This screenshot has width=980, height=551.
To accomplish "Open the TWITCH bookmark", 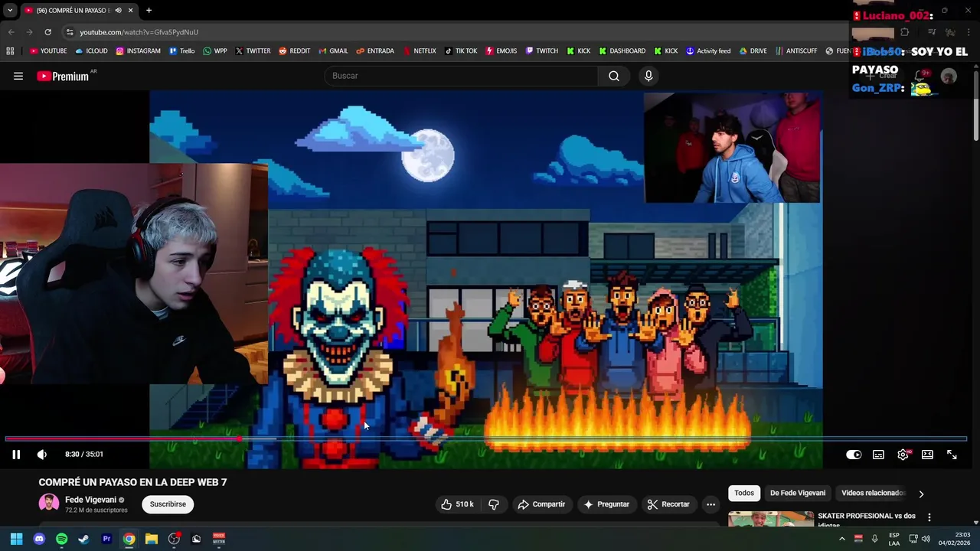I will click(541, 51).
